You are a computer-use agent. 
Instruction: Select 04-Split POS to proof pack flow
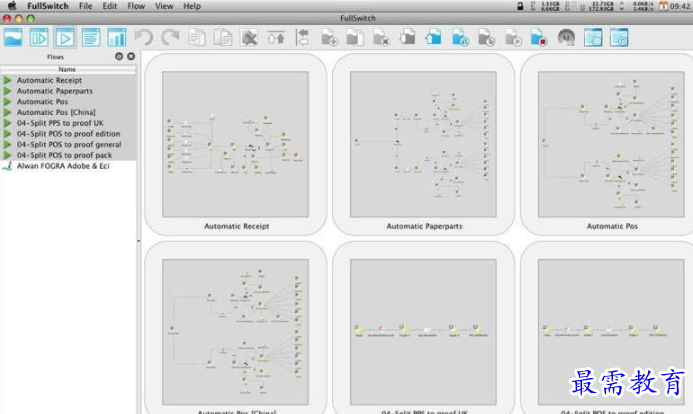[x=68, y=155]
